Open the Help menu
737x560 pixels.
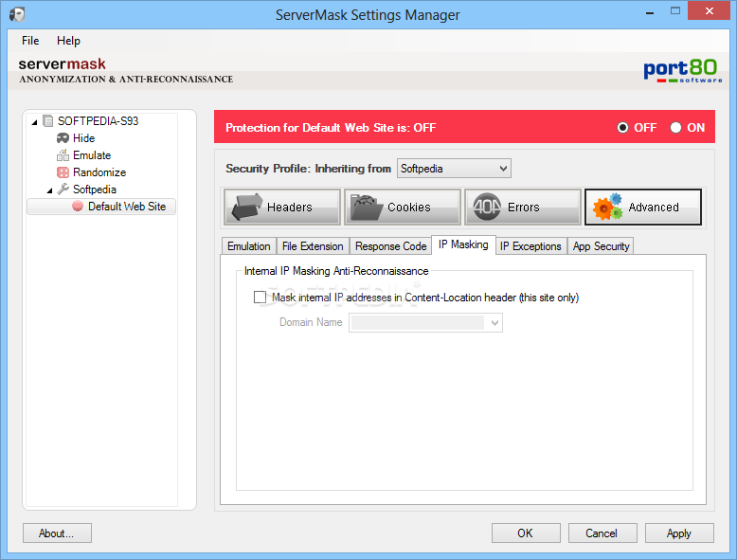(68, 41)
